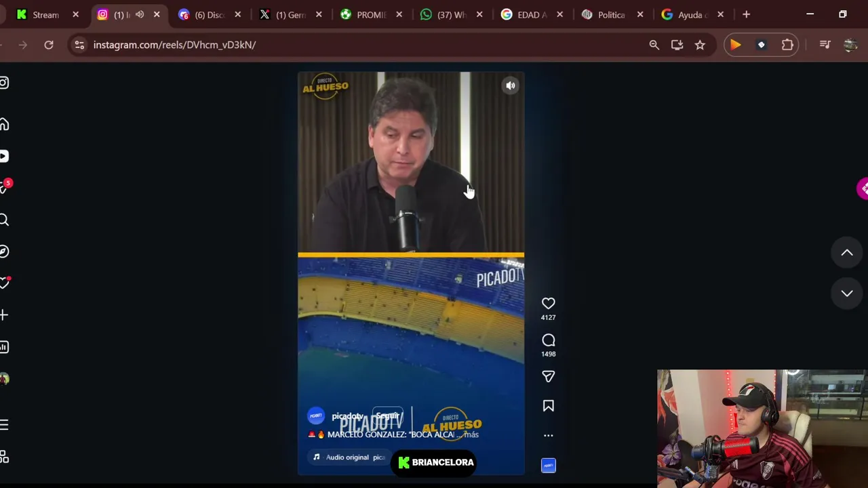The height and width of the screenshot is (488, 868).
Task: Open Notifications heart in sidebar
Action: [x=4, y=283]
